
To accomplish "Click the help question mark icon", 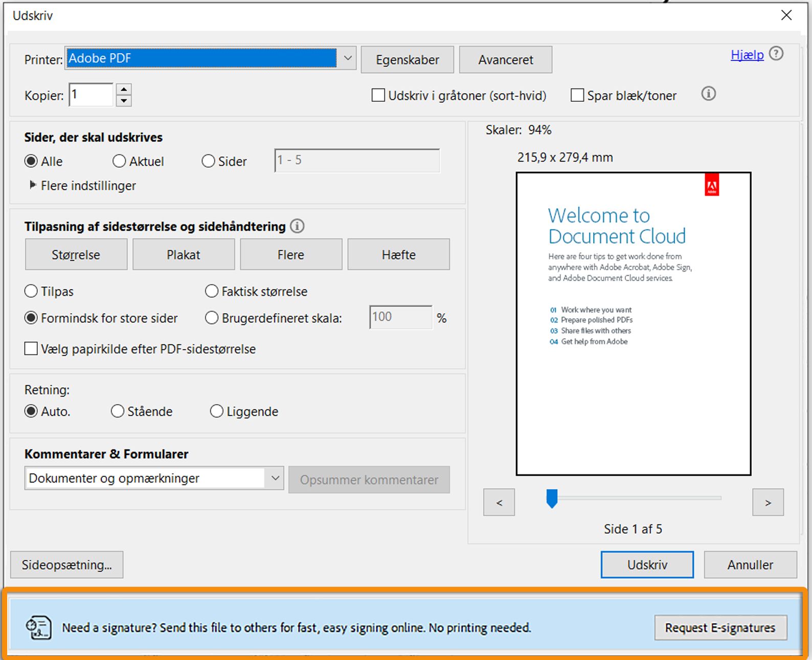I will [776, 54].
